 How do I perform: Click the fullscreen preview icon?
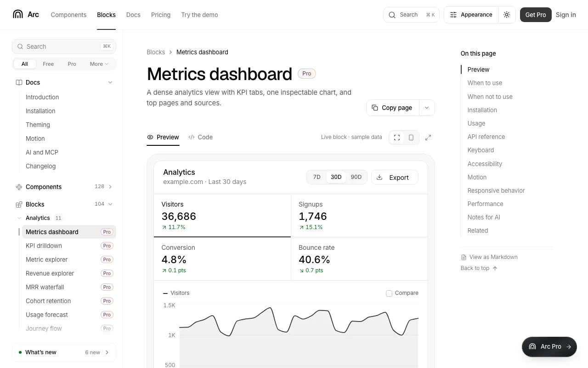pos(397,138)
